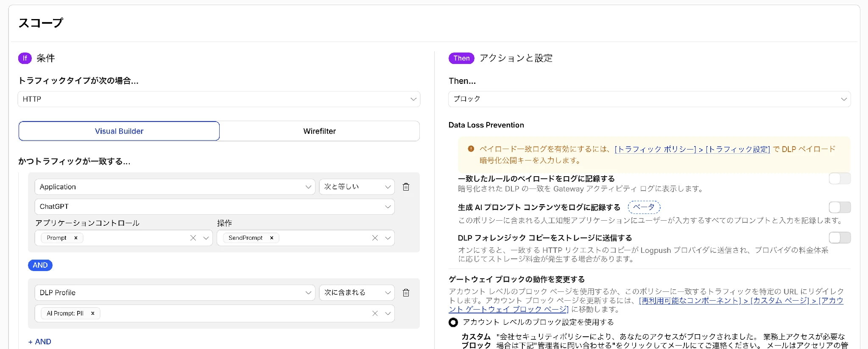Click the + AND add condition button
Viewport: 868px width, 349px height.
40,342
